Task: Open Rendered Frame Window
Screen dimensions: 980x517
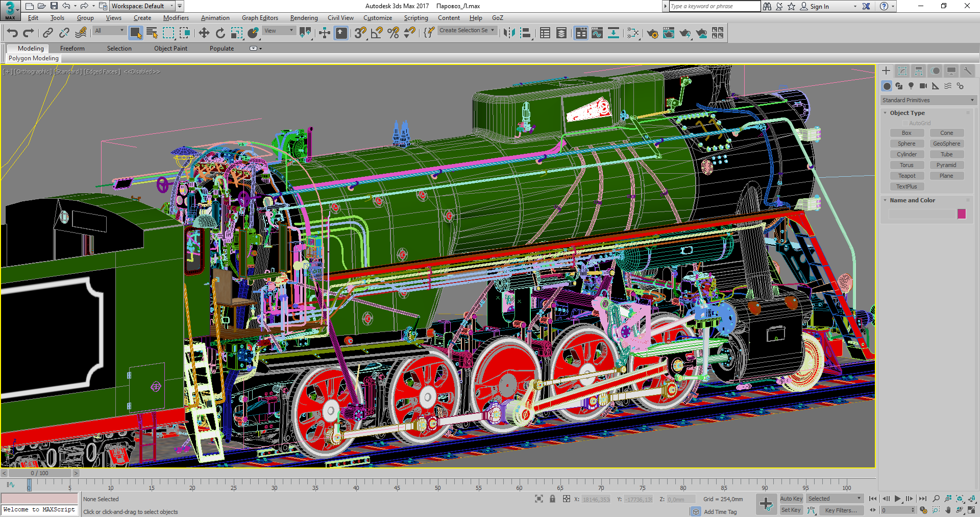Action: click(669, 33)
